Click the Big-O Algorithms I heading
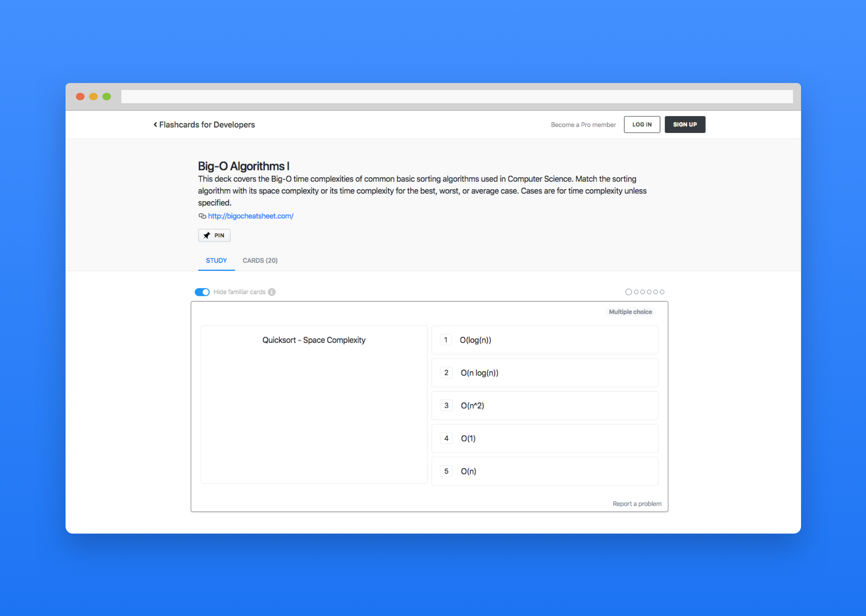866x616 pixels. (x=244, y=166)
